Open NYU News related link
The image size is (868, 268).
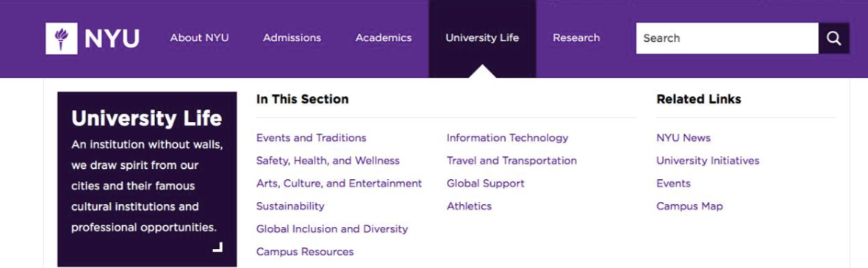[x=684, y=137]
